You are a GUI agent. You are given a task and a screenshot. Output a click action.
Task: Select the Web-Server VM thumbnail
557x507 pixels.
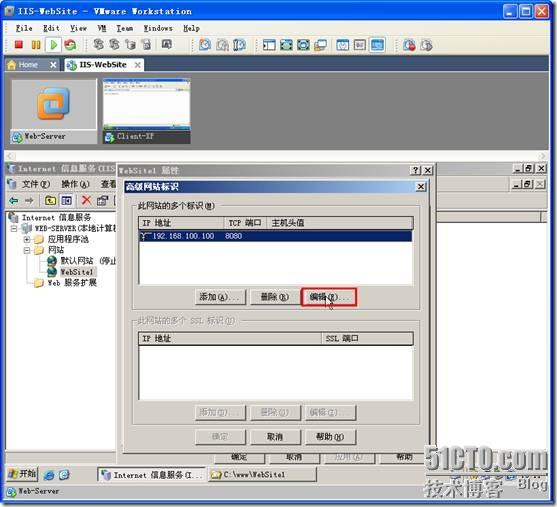coord(54,111)
